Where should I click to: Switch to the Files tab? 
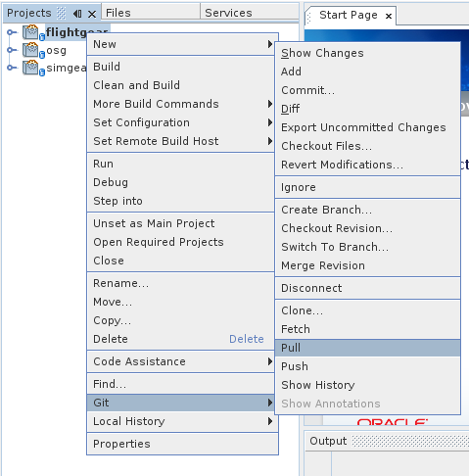click(151, 13)
